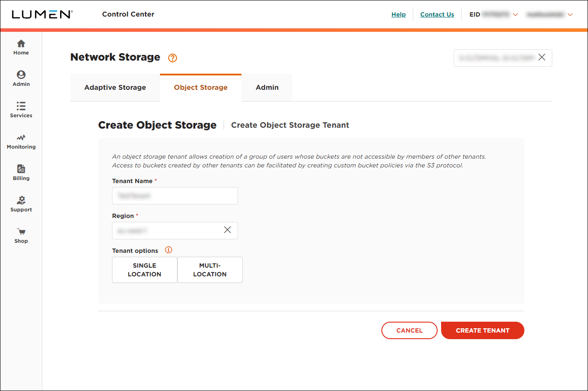The image size is (588, 391).
Task: Open the Services sidebar item
Action: tap(21, 110)
